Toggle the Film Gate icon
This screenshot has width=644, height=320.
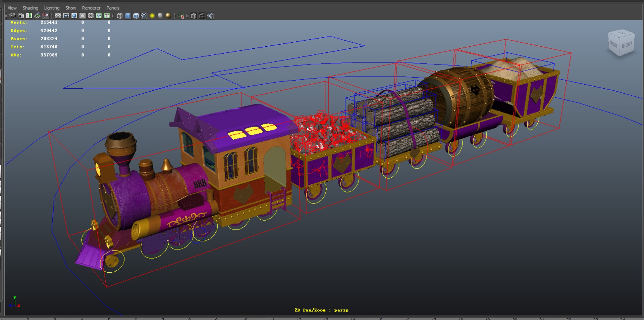click(66, 16)
